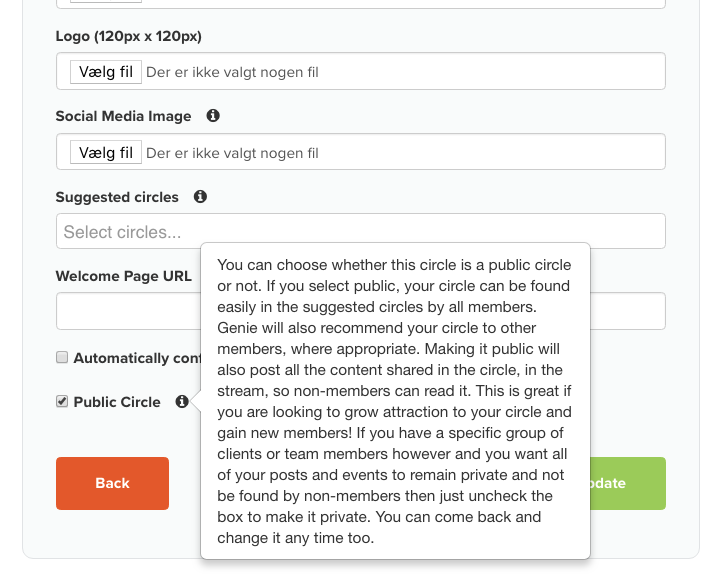Click the info icon beside Public Circle
The width and height of the screenshot is (713, 581).
click(x=182, y=401)
